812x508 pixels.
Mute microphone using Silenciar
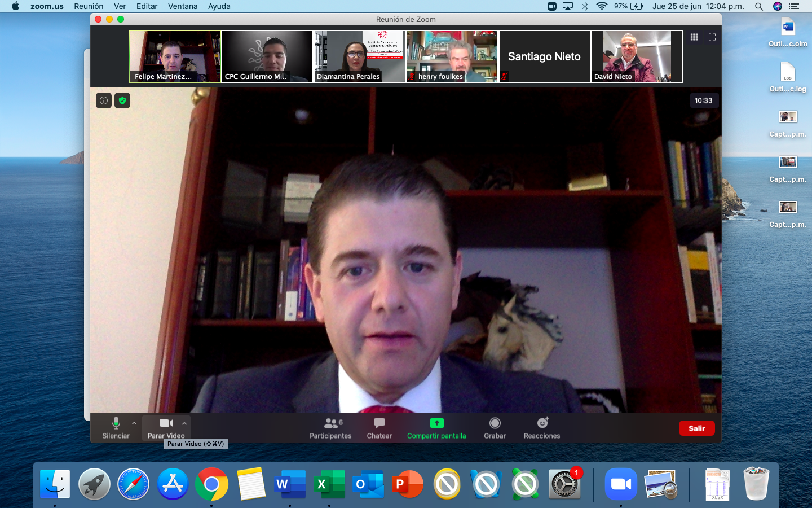point(116,428)
